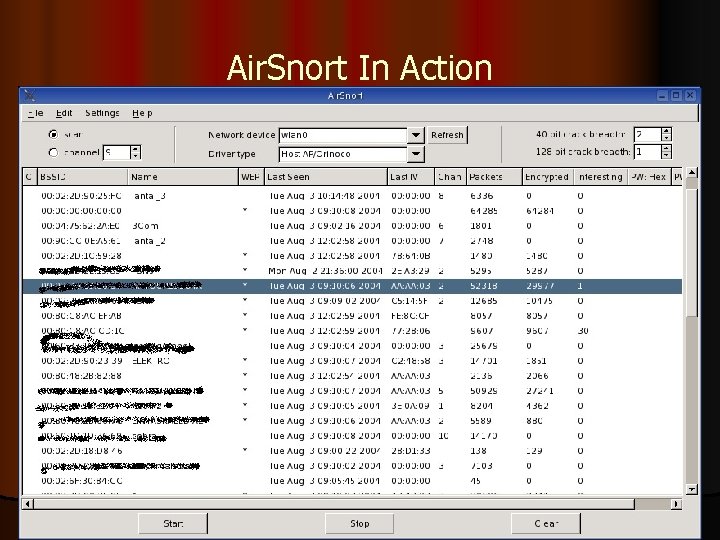The image size is (720, 540).
Task: Click the AirSnort window menu icon
Action: (x=30, y=96)
